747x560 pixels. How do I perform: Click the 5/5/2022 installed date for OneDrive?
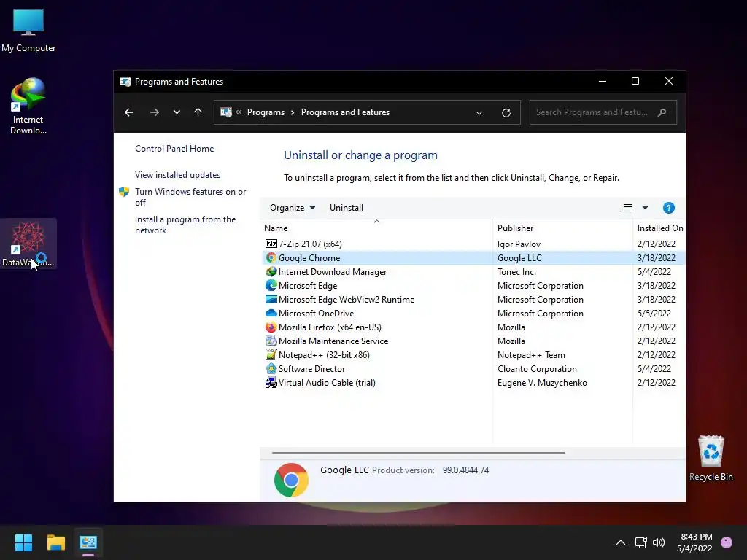[654, 314]
